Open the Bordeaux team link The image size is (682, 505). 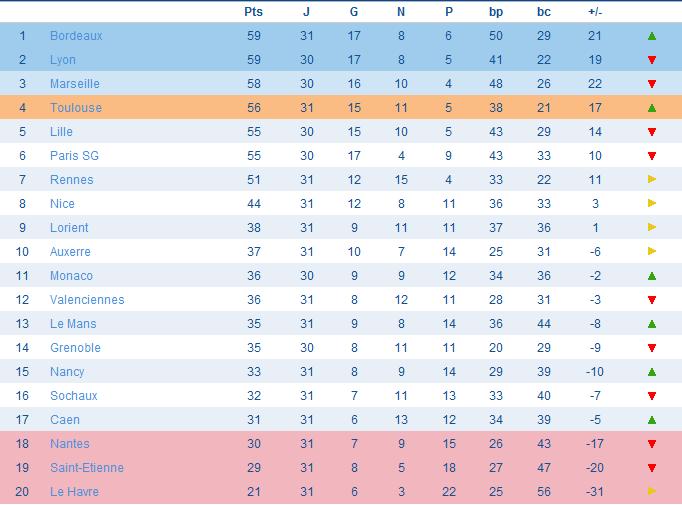pyautogui.click(x=76, y=36)
